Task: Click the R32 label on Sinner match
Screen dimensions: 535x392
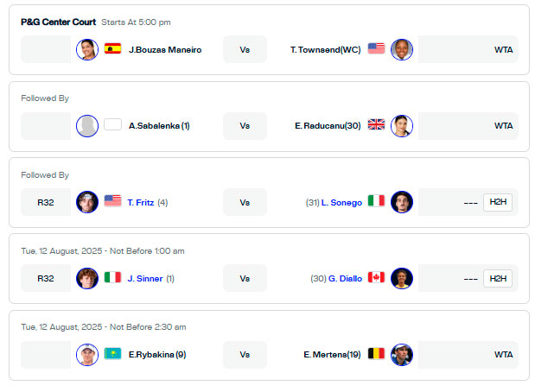Action: 46,279
